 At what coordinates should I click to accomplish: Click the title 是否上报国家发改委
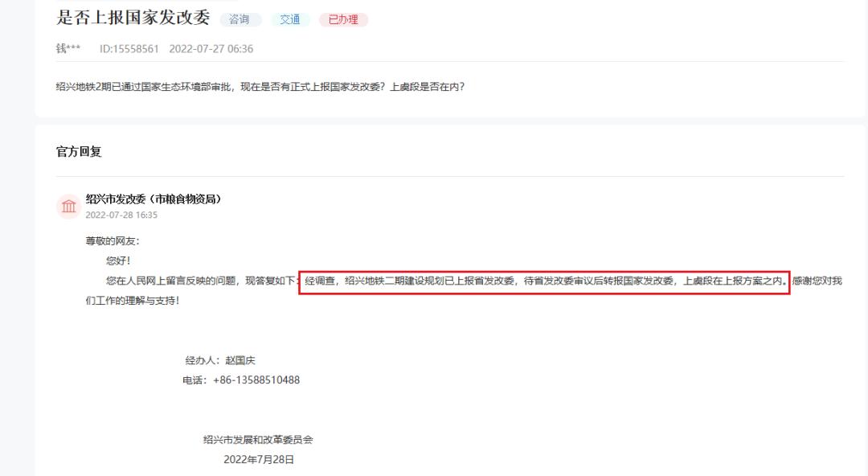tap(133, 17)
